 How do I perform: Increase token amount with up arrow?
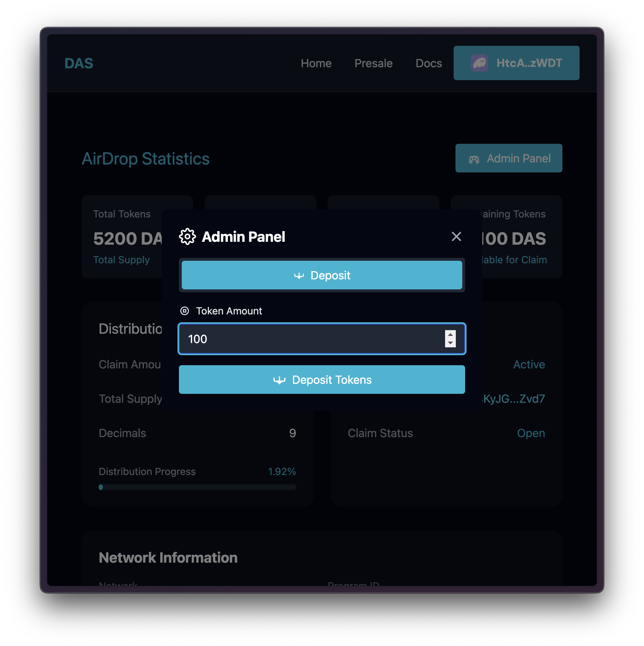[450, 335]
